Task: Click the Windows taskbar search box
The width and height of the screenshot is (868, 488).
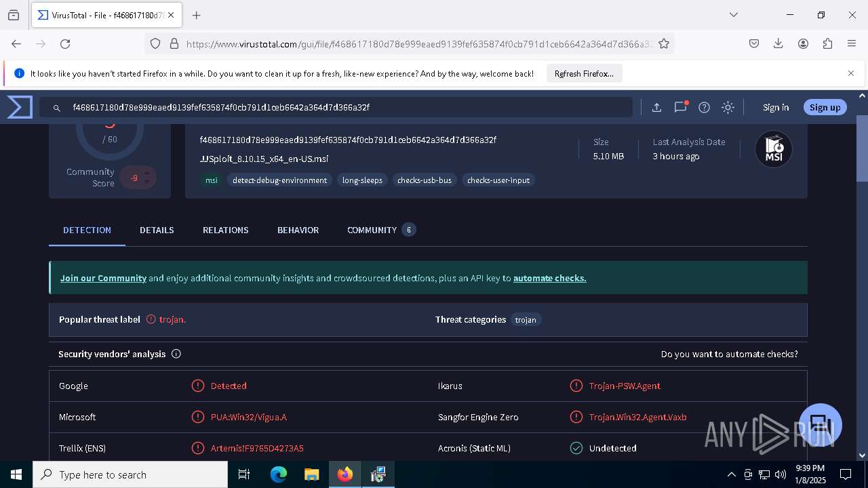Action: (x=130, y=474)
